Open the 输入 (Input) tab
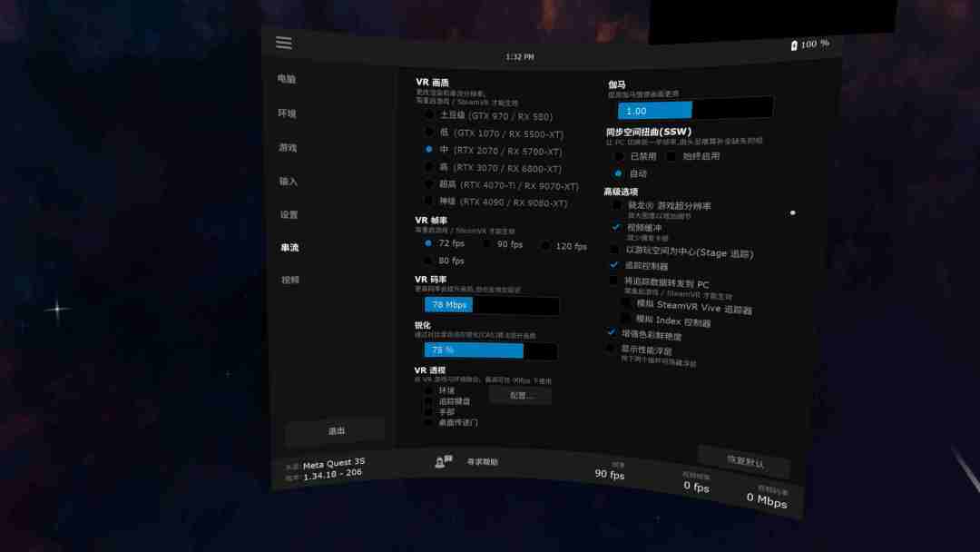 point(289,182)
